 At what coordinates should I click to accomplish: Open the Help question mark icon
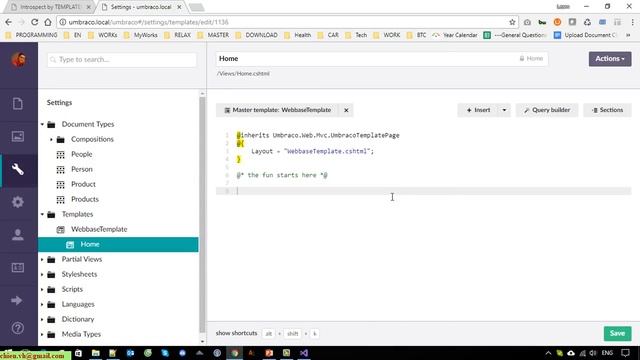(x=18, y=328)
